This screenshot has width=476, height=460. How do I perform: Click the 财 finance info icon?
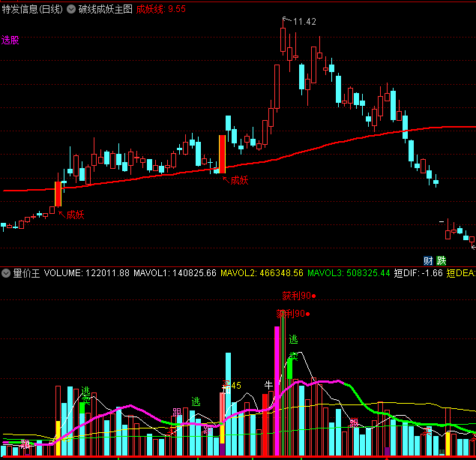point(428,260)
